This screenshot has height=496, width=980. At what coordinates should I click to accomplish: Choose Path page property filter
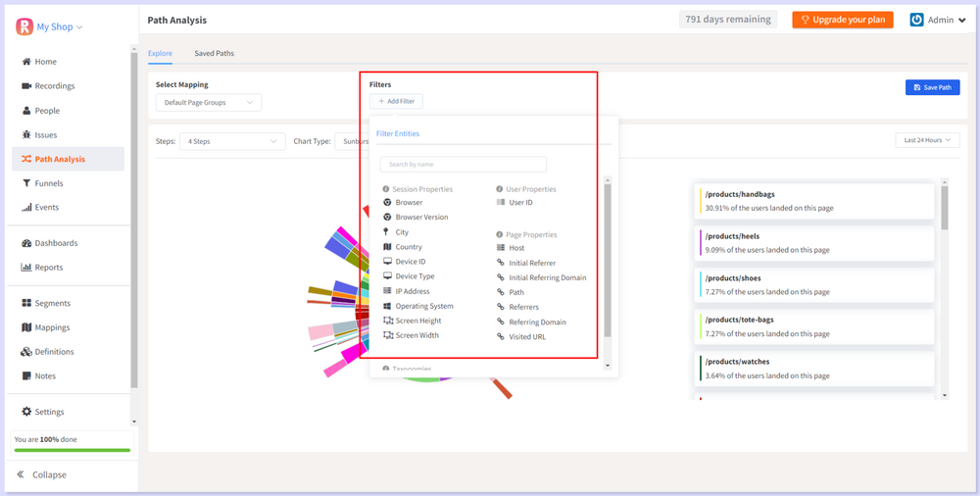coord(510,292)
